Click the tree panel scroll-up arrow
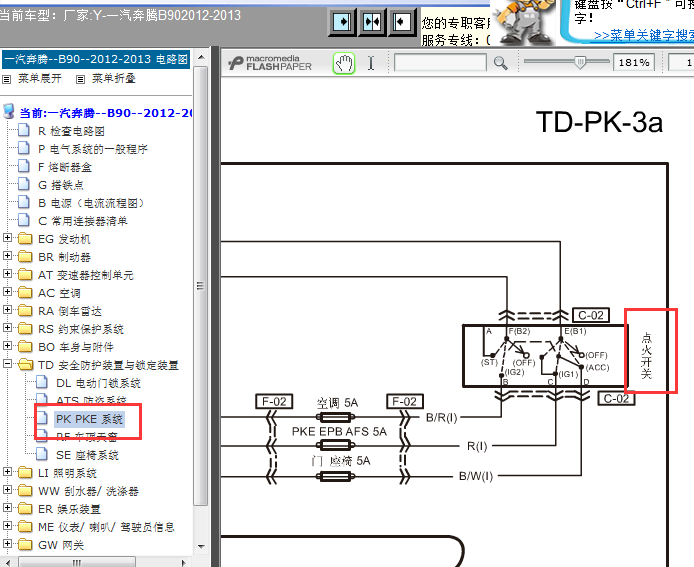694x567 pixels. 201,57
